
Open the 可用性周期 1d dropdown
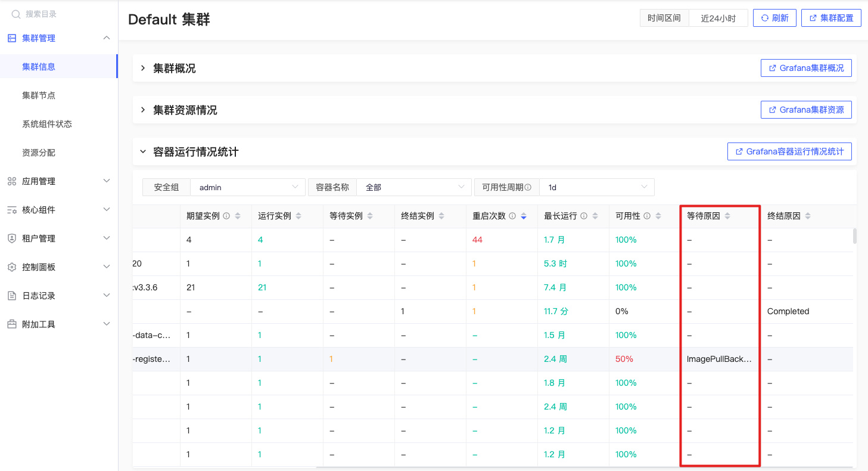[597, 187]
